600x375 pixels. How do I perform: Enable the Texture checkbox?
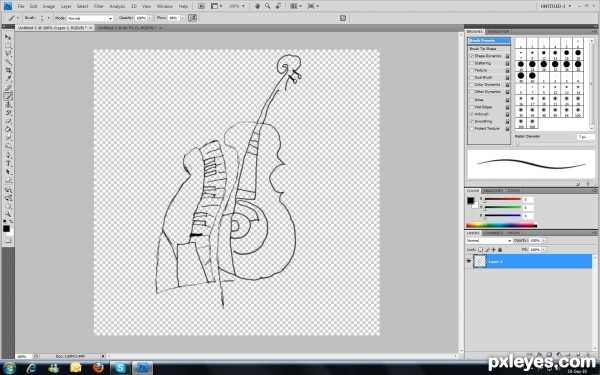point(471,70)
